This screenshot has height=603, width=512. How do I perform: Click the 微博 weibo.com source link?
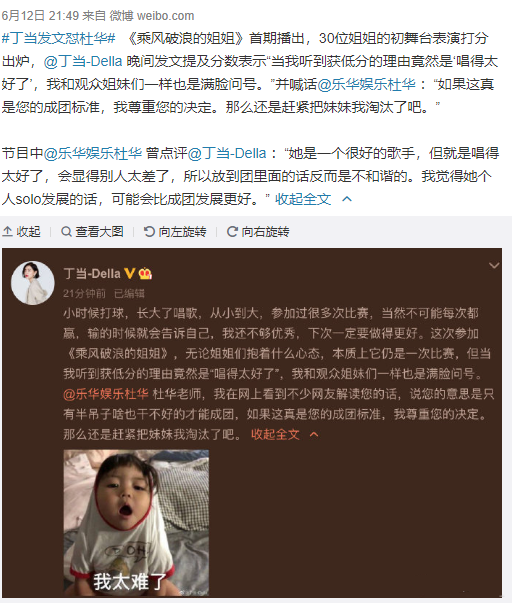point(152,16)
